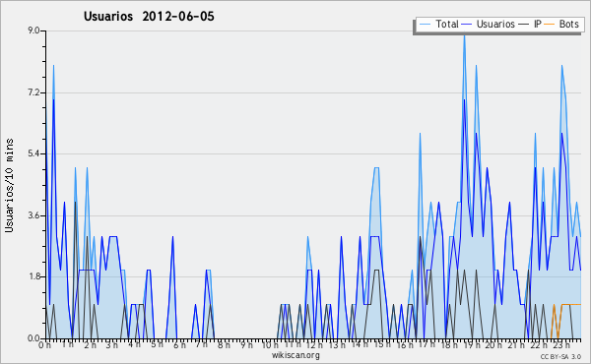The width and height of the screenshot is (591, 364).
Task: Click the Usuarios legend entry
Action: [489, 24]
